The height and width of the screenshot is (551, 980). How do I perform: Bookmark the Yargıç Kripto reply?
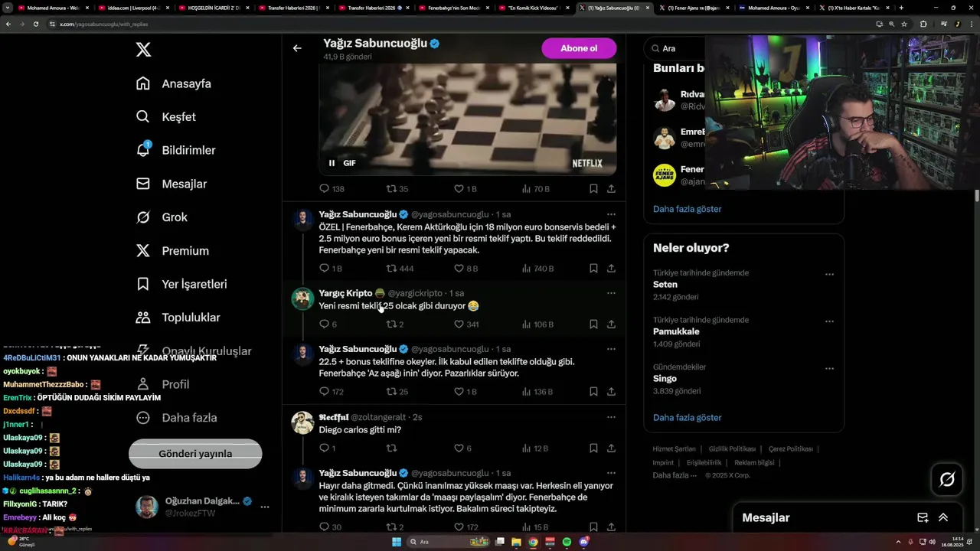[593, 324]
